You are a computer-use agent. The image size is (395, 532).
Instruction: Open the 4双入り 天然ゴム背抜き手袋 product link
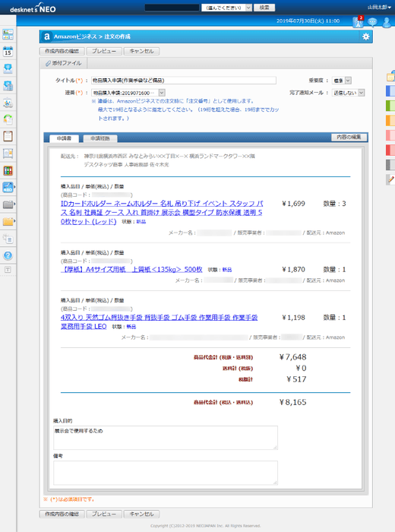159,322
